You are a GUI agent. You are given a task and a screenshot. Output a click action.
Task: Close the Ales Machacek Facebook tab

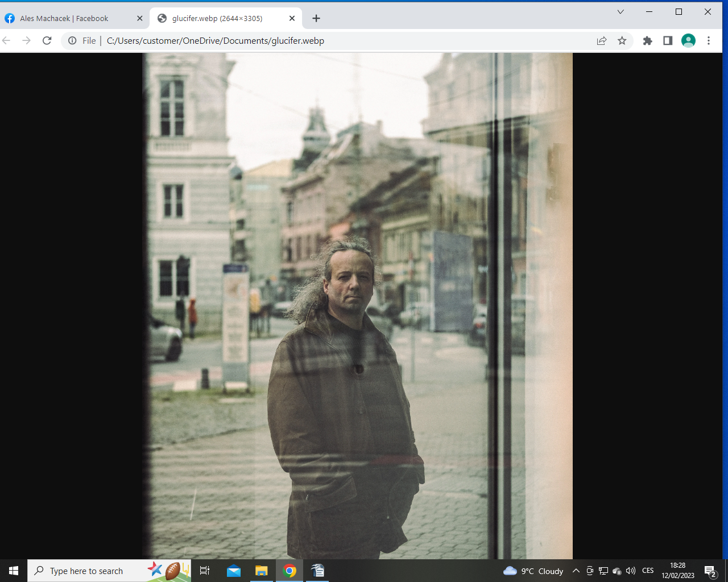coord(140,18)
